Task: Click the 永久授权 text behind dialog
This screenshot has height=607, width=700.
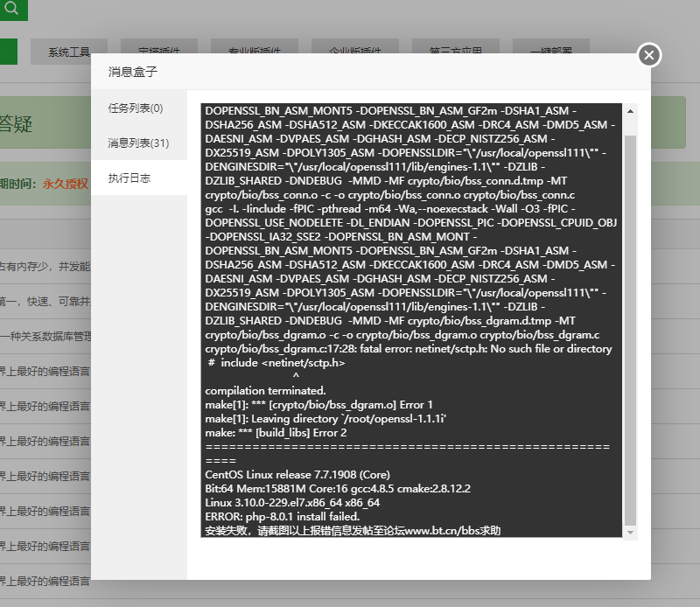Action: 65,184
